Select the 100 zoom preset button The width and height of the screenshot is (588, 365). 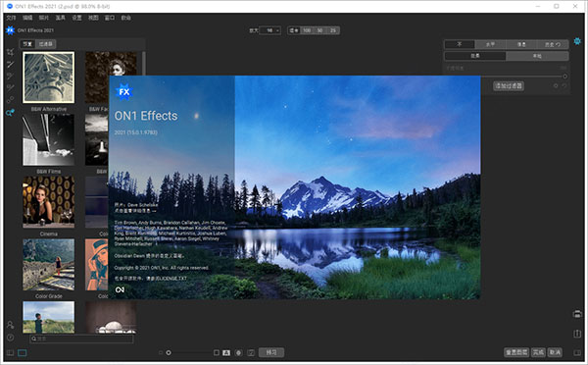[x=307, y=30]
